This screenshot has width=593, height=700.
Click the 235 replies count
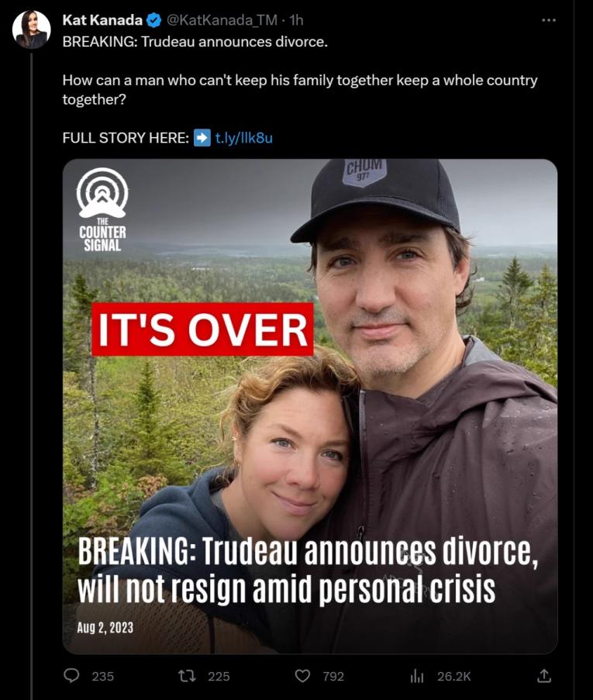tap(102, 676)
